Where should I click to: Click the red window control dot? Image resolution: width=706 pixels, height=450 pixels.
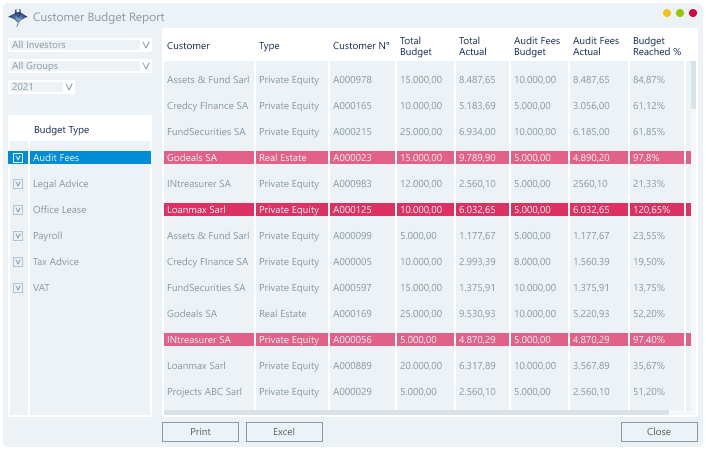(x=692, y=13)
